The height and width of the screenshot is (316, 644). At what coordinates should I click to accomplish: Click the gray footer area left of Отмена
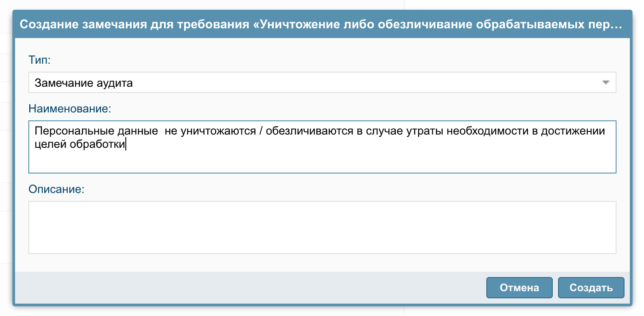[x=248, y=288]
